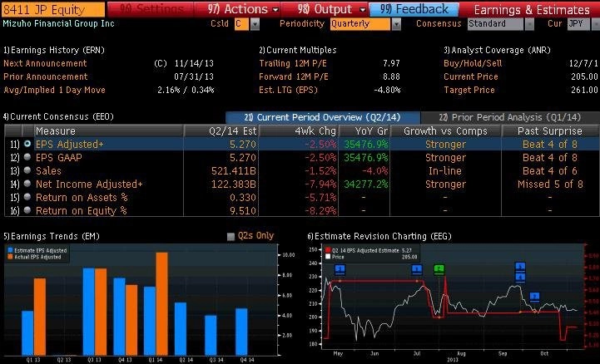Select the Net Income Adjusted+ radio button

pyautogui.click(x=27, y=184)
